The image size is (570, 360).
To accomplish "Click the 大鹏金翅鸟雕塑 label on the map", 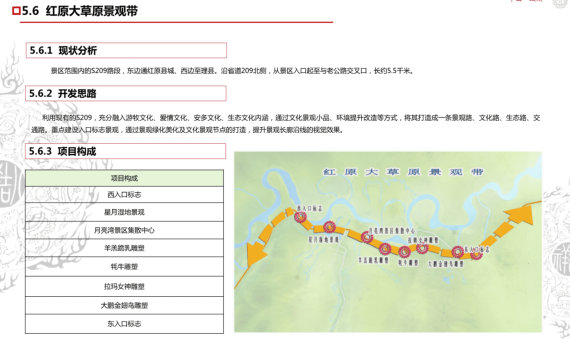I will [x=446, y=264].
